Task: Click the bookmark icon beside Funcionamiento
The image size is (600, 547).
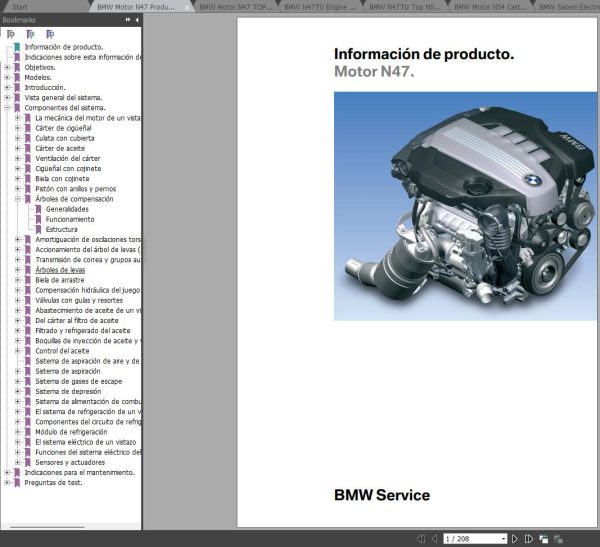Action: tap(38, 219)
